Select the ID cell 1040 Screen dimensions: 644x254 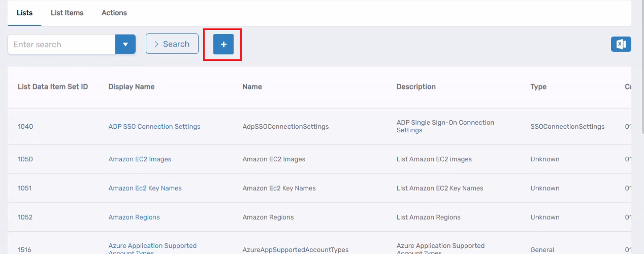(25, 126)
